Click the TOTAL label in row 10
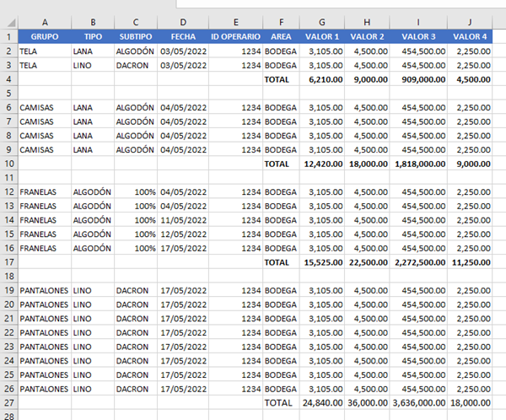The height and width of the screenshot is (420, 506). [x=282, y=164]
